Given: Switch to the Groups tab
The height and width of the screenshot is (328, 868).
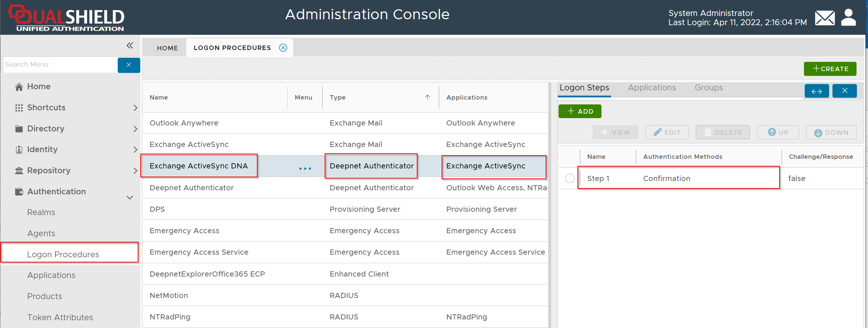Looking at the screenshot, I should tap(708, 88).
